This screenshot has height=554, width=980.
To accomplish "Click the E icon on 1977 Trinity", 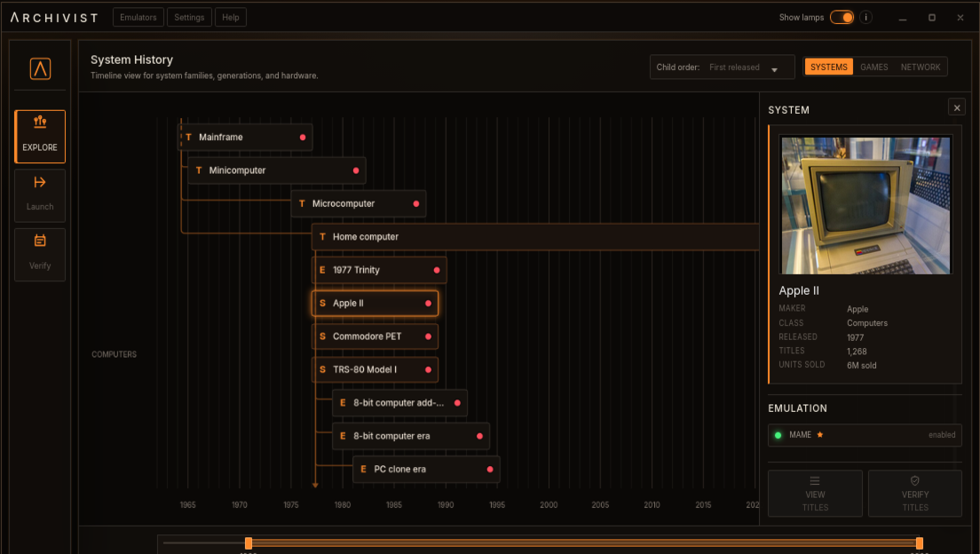I will pyautogui.click(x=322, y=270).
